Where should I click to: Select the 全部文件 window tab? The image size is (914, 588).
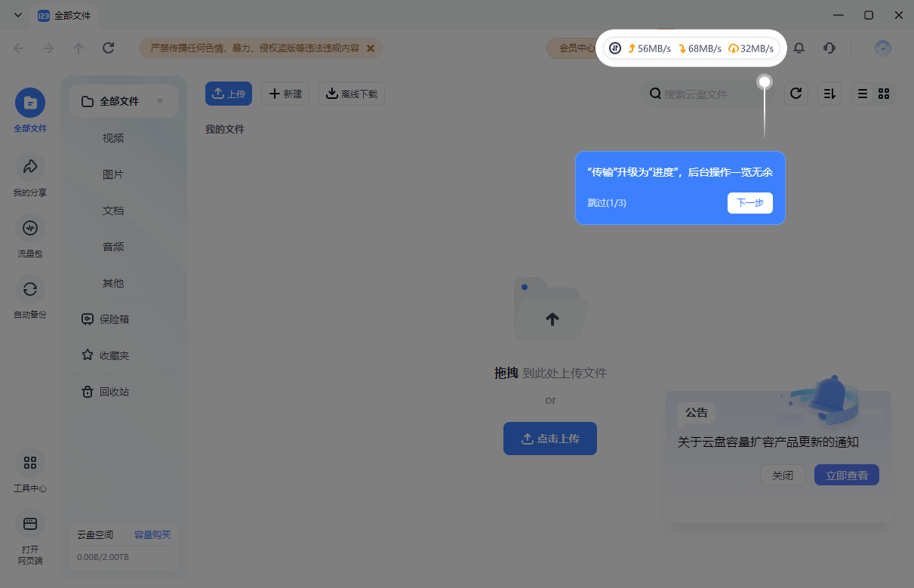pyautogui.click(x=64, y=15)
